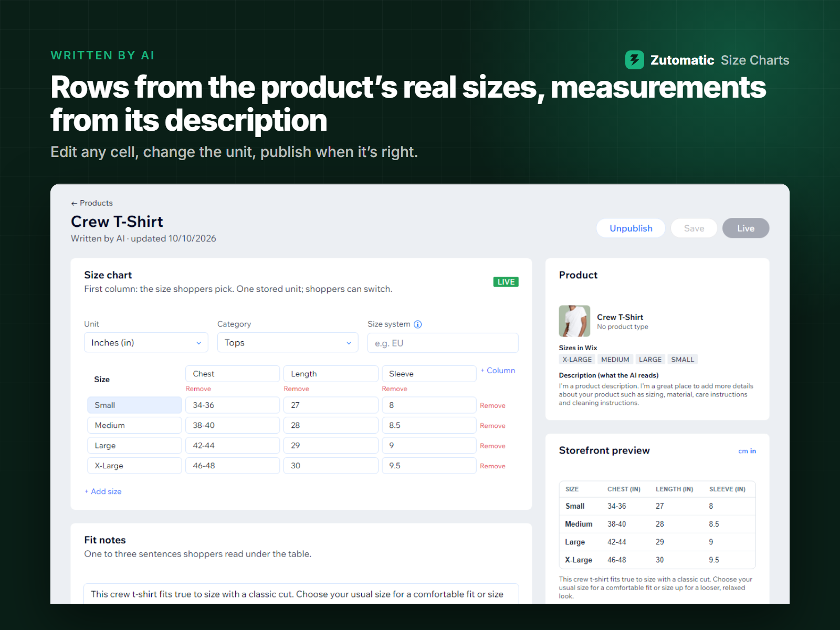This screenshot has height=630, width=840.
Task: Edit X-Large chest value 46-48
Action: point(233,466)
